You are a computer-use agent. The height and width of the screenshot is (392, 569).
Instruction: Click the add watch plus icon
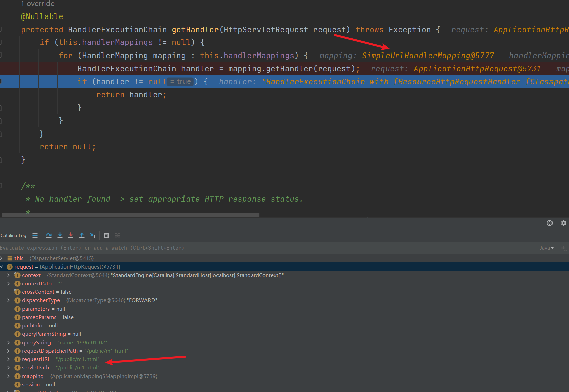tap(563, 248)
